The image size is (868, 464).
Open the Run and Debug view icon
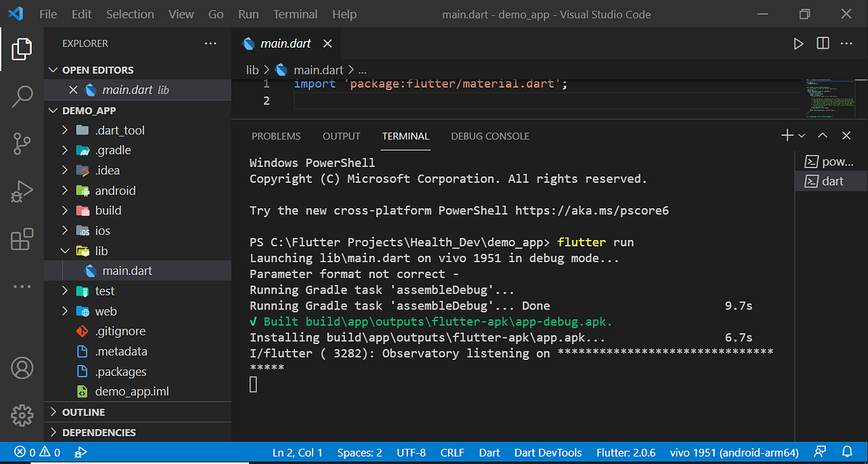click(22, 192)
